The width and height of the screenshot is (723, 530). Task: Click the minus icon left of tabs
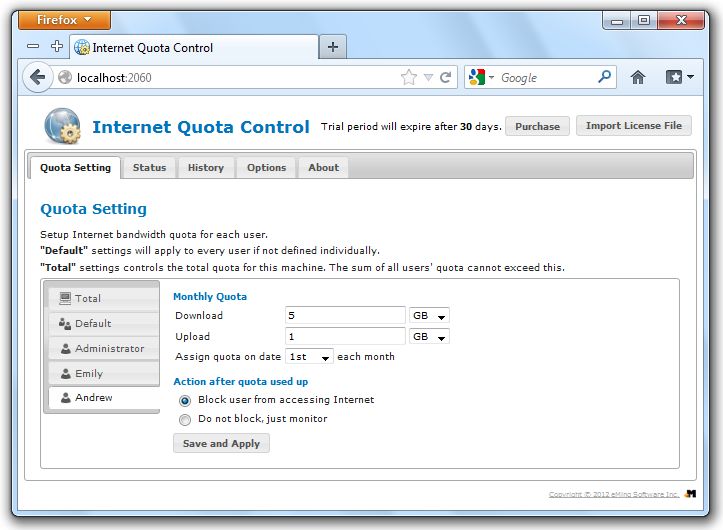tap(33, 46)
